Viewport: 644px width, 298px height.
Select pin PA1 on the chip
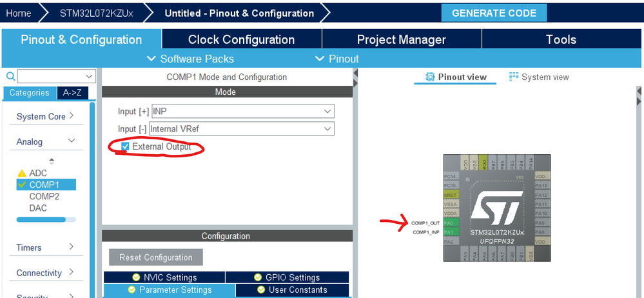(451, 232)
